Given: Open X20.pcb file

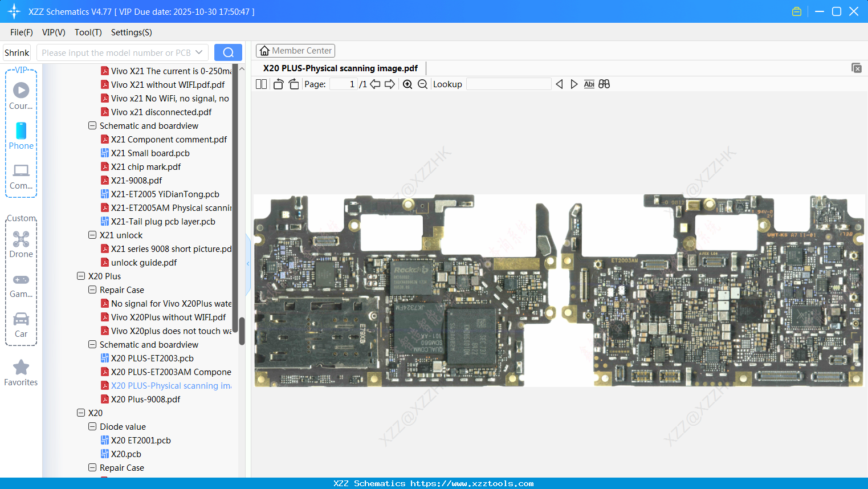Looking at the screenshot, I should [126, 454].
